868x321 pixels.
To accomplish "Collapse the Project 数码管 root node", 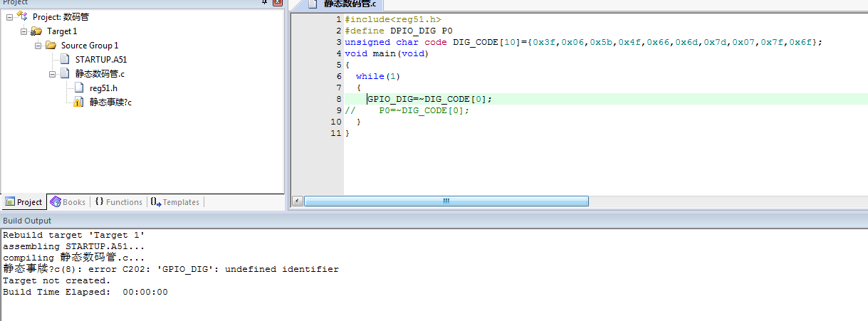I will click(x=10, y=16).
